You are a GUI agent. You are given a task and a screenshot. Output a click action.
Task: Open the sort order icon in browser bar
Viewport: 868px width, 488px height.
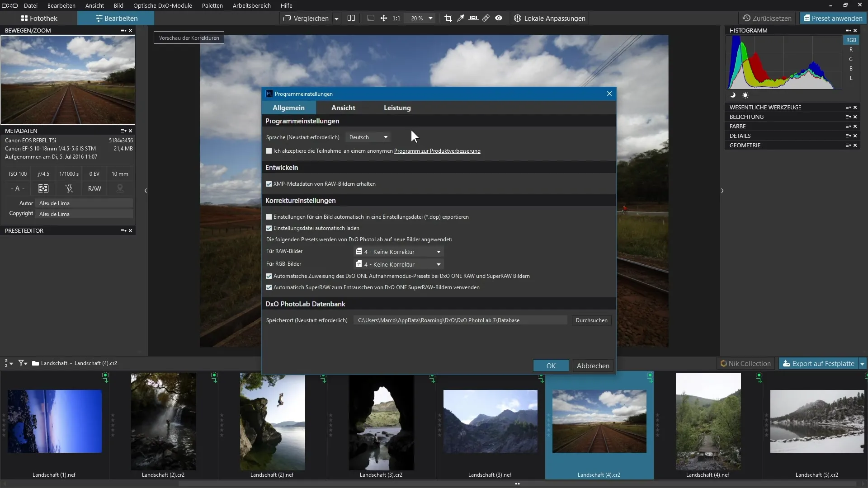pyautogui.click(x=9, y=363)
